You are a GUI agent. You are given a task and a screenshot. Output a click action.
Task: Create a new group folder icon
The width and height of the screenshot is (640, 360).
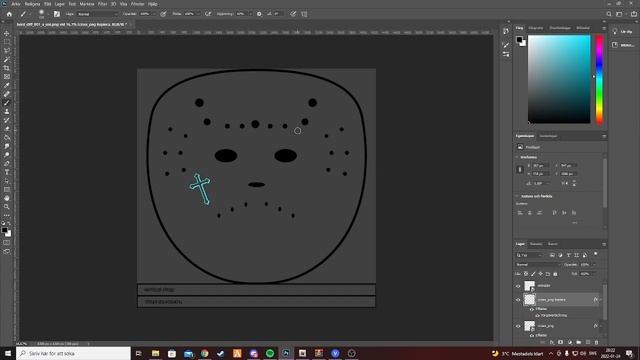click(x=579, y=342)
